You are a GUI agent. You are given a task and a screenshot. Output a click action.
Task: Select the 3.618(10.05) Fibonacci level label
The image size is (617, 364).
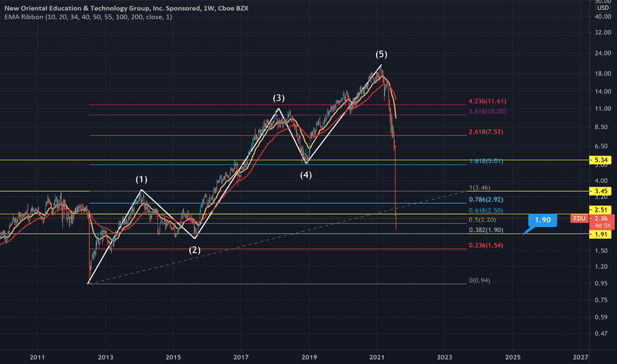(487, 111)
